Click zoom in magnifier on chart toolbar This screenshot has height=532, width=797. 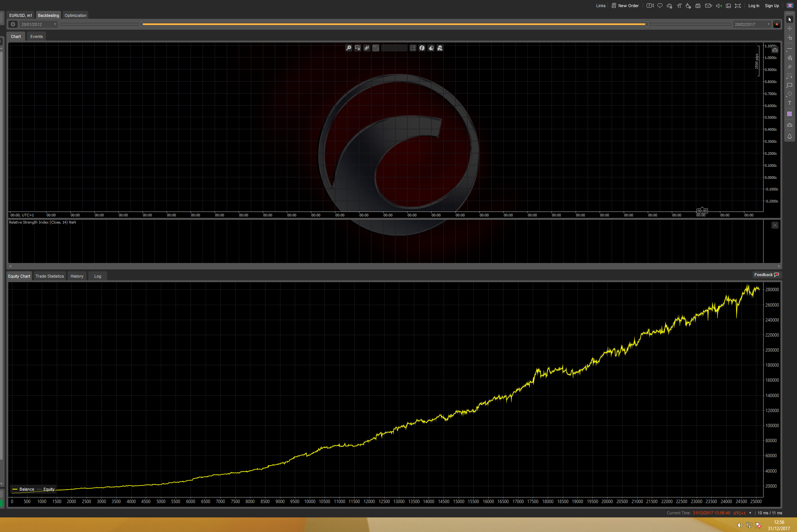click(x=348, y=48)
